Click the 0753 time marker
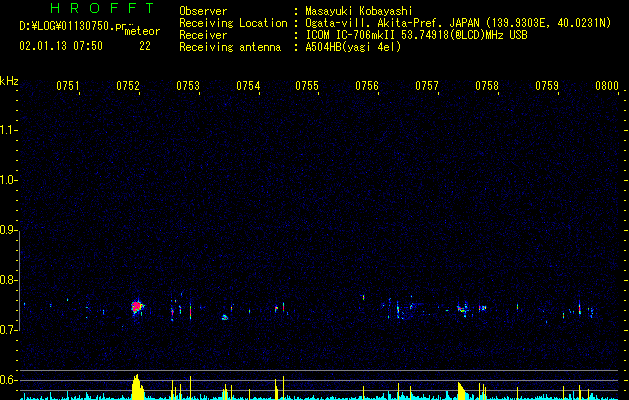Image resolution: width=629 pixels, height=400 pixels. click(x=188, y=86)
